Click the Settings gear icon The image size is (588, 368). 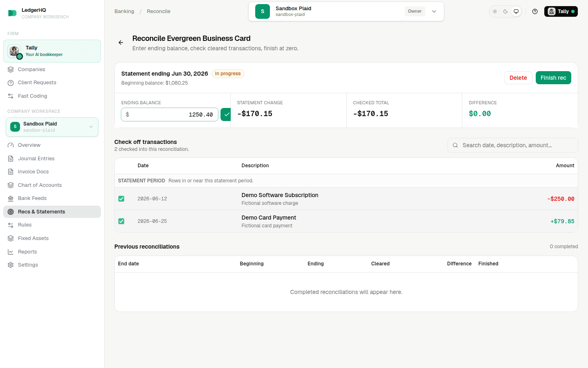pyautogui.click(x=11, y=265)
